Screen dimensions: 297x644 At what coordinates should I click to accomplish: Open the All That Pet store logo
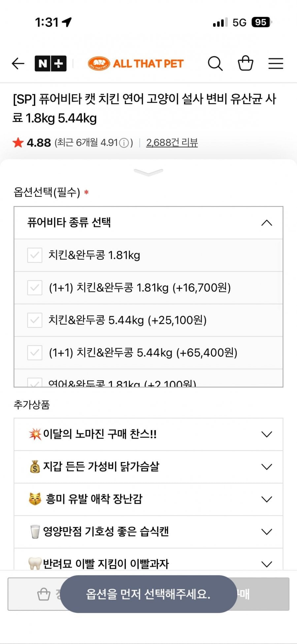click(136, 63)
